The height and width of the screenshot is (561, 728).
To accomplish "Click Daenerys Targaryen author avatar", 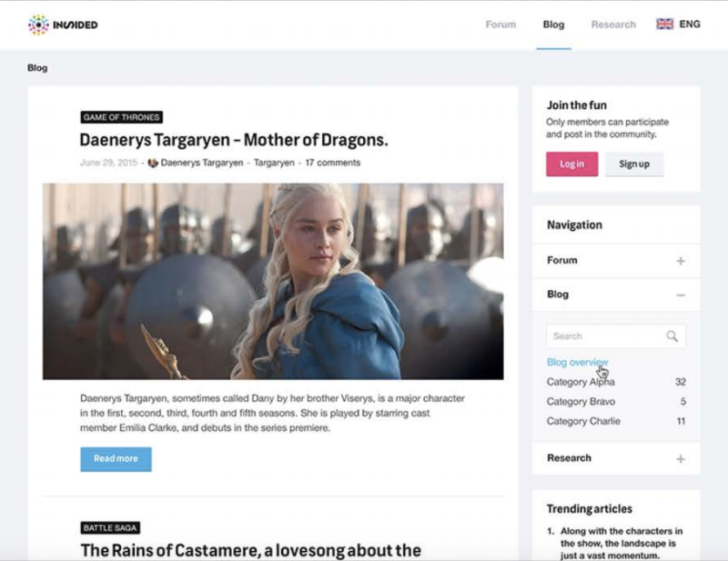I will [x=153, y=163].
